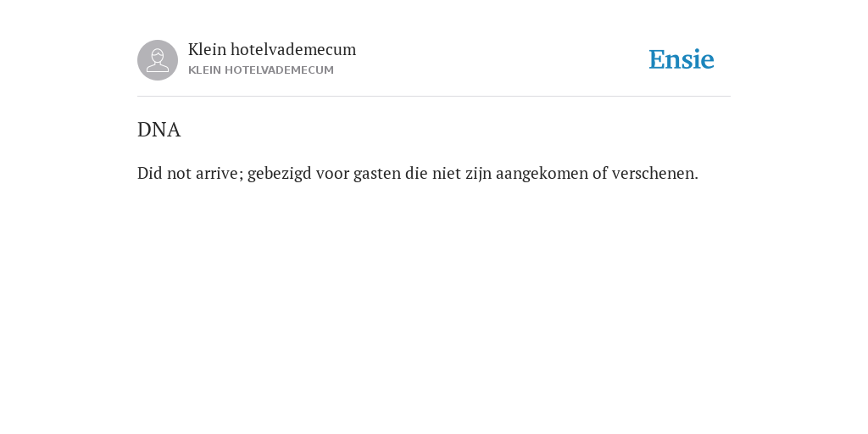Screen dimensions: 868x434
Task: Click the person silhouette inside the avatar circle
Action: [x=158, y=60]
